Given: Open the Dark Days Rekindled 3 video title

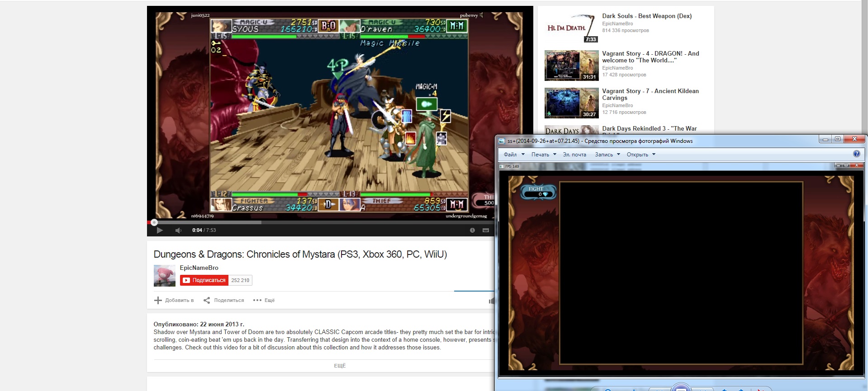Looking at the screenshot, I should click(x=650, y=129).
